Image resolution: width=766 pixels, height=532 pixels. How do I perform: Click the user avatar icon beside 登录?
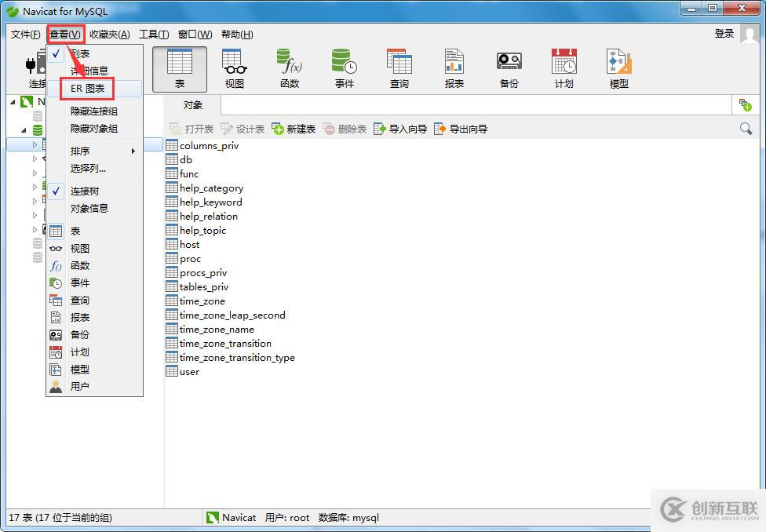click(750, 34)
